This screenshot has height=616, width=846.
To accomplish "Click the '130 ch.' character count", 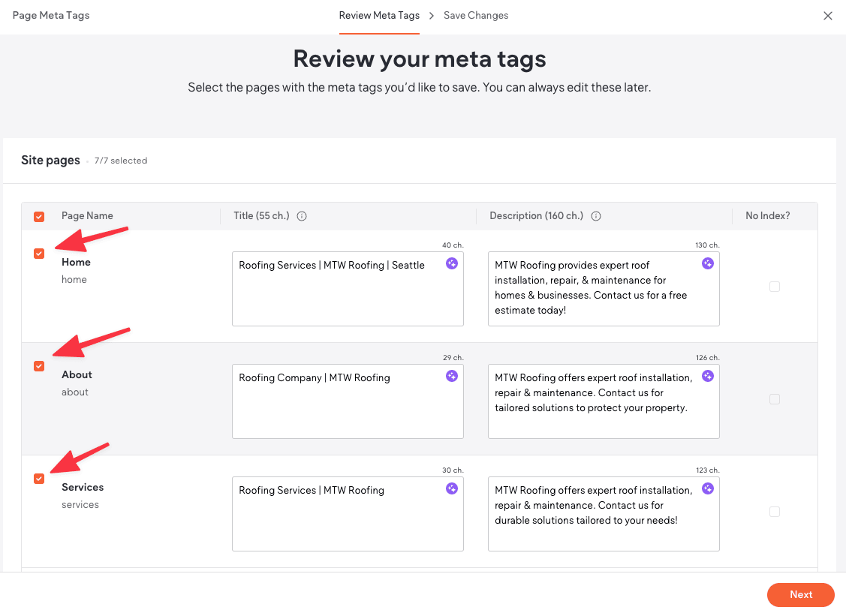I will (707, 245).
